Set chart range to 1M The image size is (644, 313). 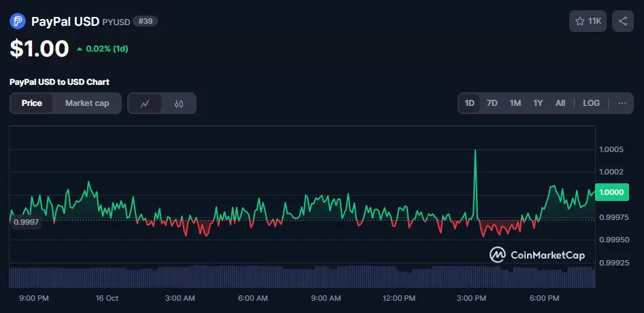515,103
